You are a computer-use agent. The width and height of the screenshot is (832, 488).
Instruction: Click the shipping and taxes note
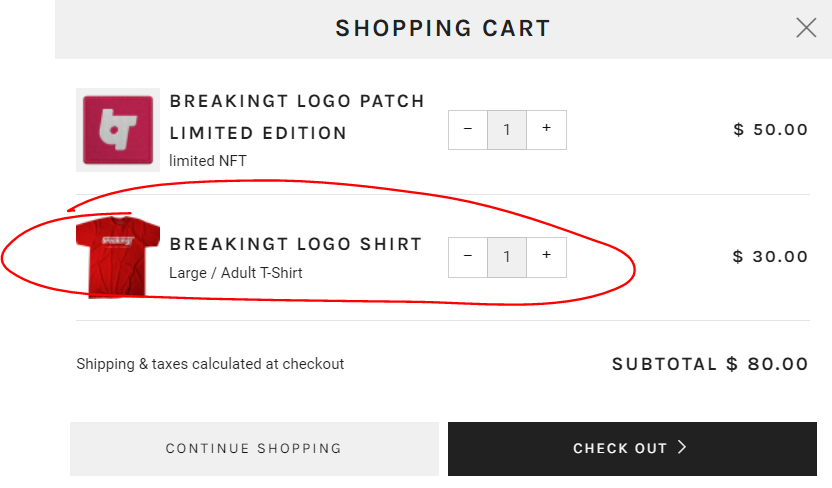(x=210, y=364)
